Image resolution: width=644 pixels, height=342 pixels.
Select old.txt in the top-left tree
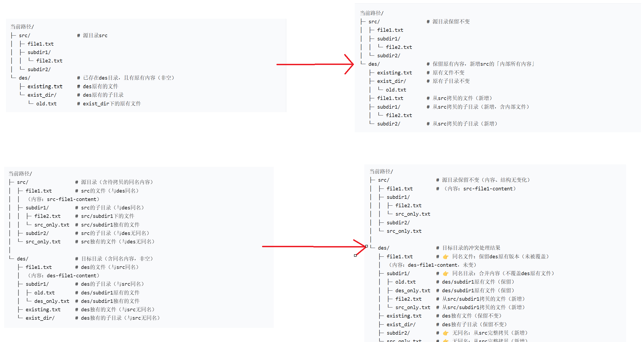[46, 103]
